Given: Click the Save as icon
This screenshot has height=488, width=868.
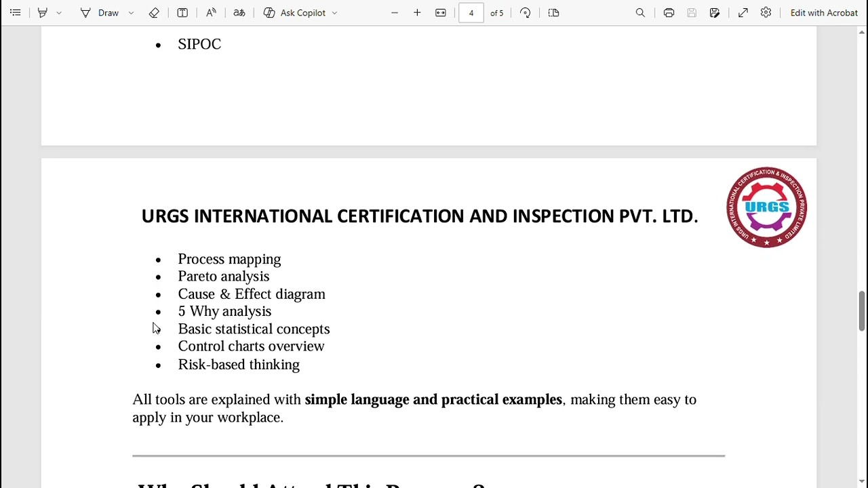Looking at the screenshot, I should click(715, 13).
